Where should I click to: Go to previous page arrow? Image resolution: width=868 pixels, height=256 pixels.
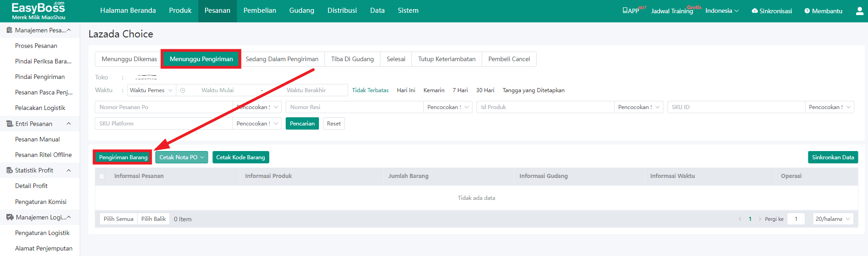[740, 219]
